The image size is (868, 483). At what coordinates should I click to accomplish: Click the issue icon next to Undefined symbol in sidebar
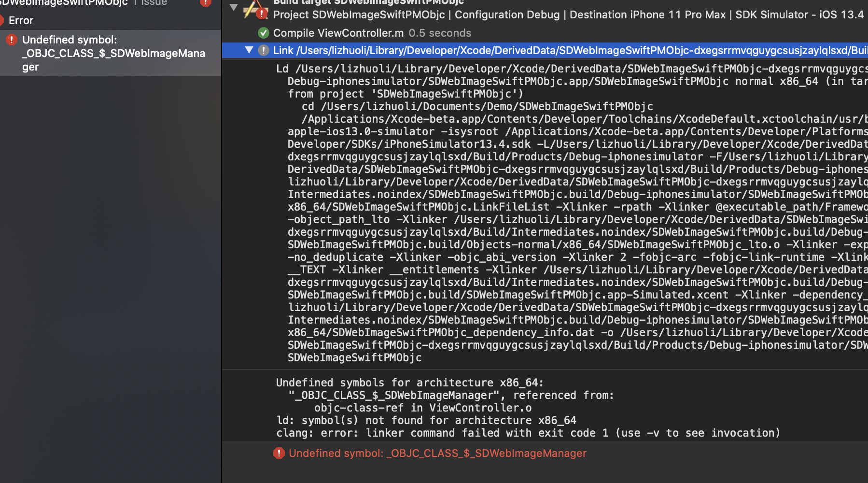tap(11, 40)
